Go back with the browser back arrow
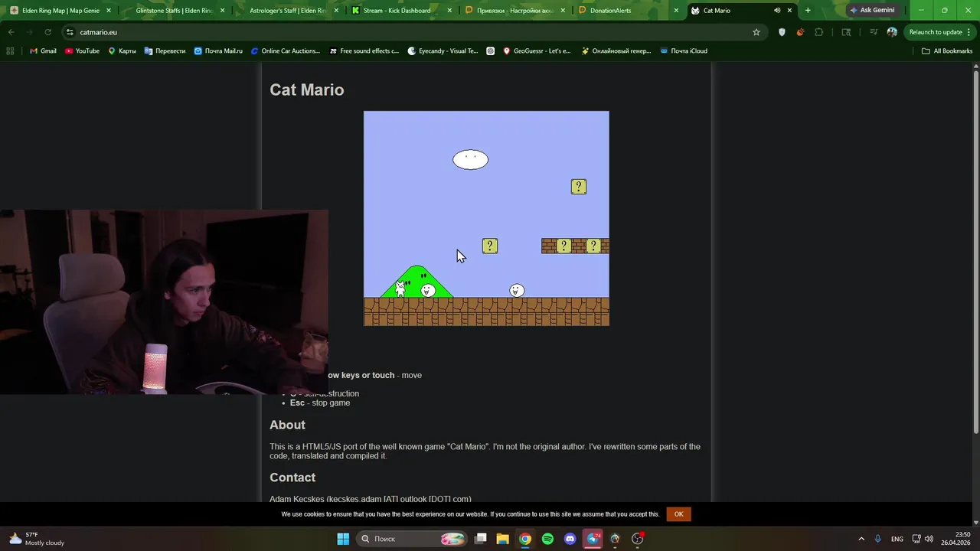The width and height of the screenshot is (980, 551). (x=11, y=32)
